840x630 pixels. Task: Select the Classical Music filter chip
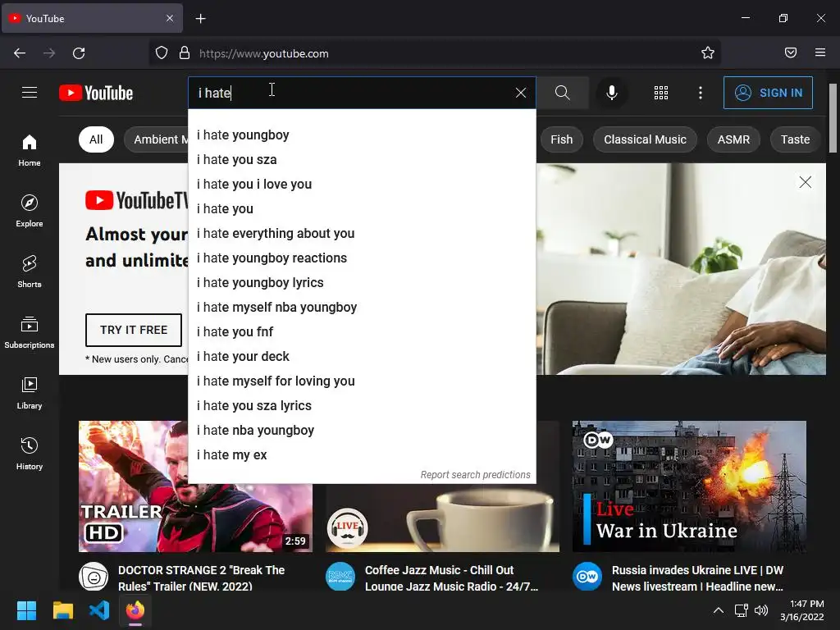pos(645,139)
